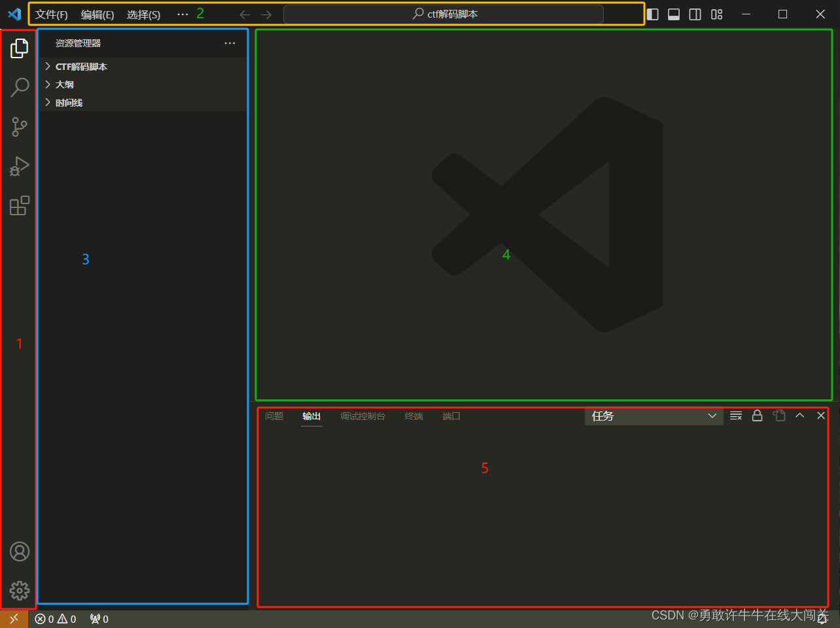Image resolution: width=840 pixels, height=628 pixels.
Task: Expand the 时间线 timeline section
Action: click(x=143, y=103)
